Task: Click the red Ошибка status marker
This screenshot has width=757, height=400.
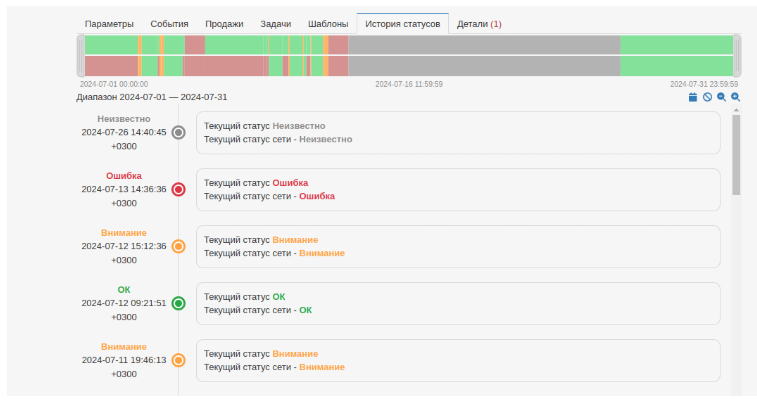Action: 179,189
